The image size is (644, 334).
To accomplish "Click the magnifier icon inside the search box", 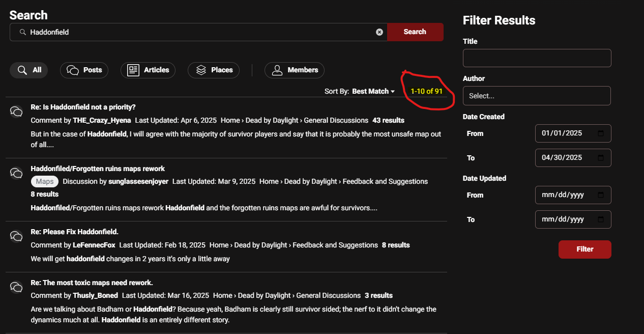I will coord(22,32).
